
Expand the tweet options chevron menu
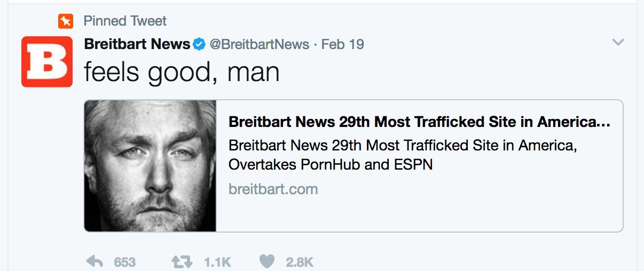[618, 42]
